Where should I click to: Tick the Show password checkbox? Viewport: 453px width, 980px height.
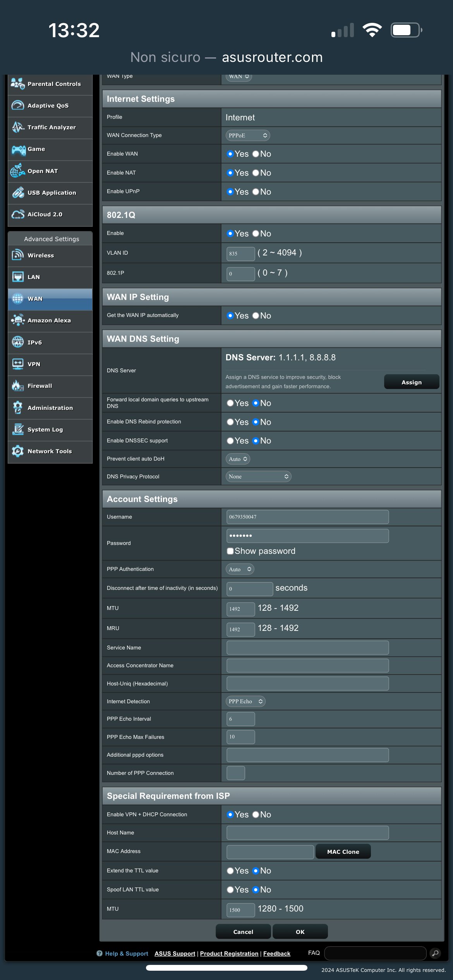click(230, 551)
